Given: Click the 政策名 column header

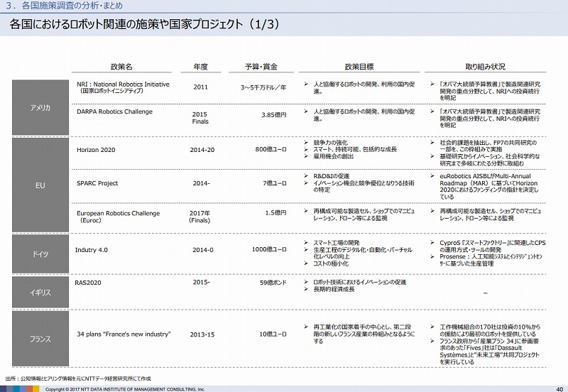Looking at the screenshot, I should tap(122, 67).
